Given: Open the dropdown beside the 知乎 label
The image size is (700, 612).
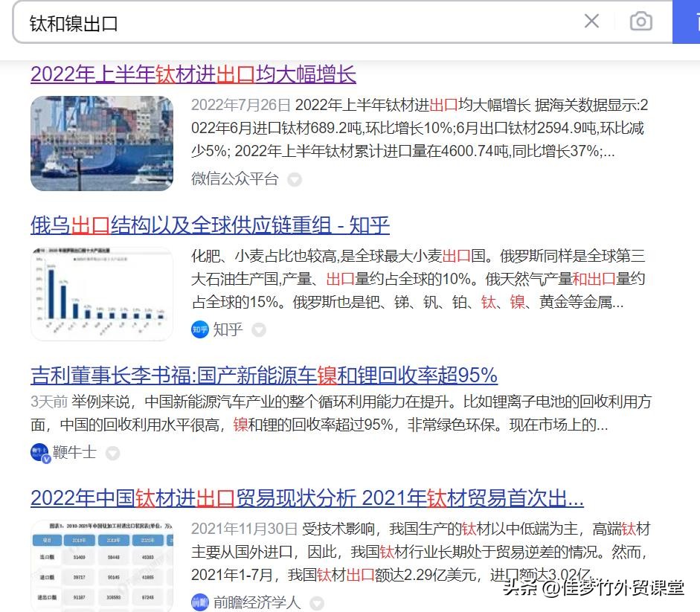Looking at the screenshot, I should tap(258, 329).
